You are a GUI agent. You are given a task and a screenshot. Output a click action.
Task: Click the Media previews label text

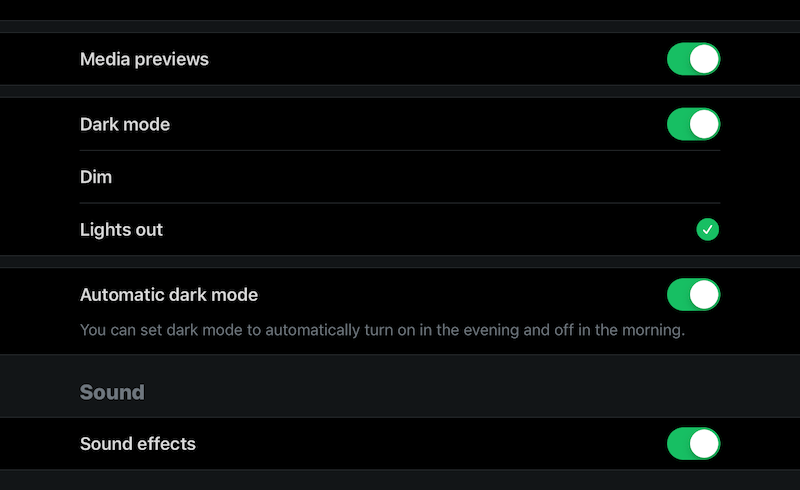click(144, 59)
